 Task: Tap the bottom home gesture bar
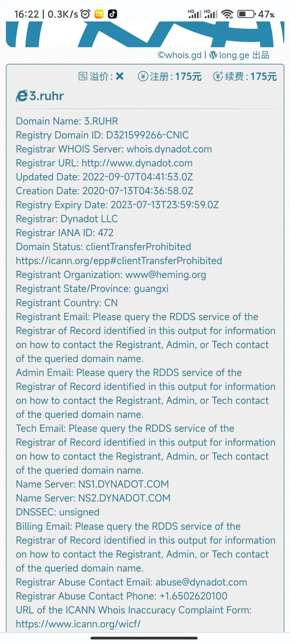(x=144, y=638)
